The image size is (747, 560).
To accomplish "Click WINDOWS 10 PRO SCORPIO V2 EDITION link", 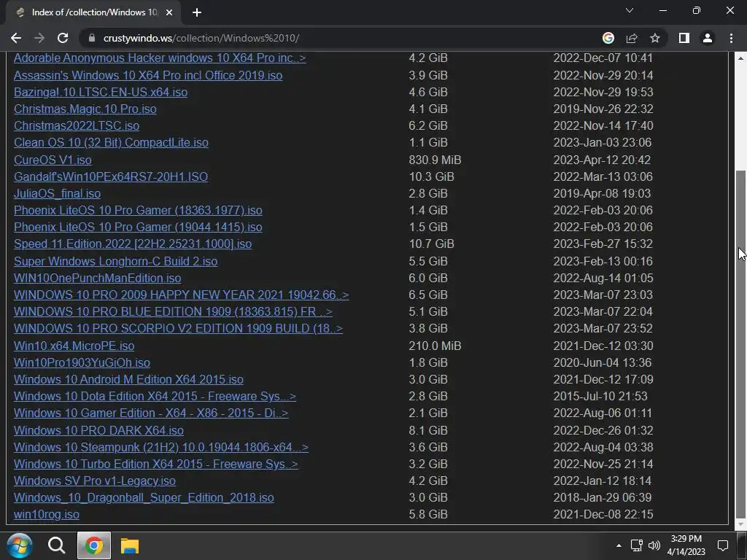I will [178, 329].
